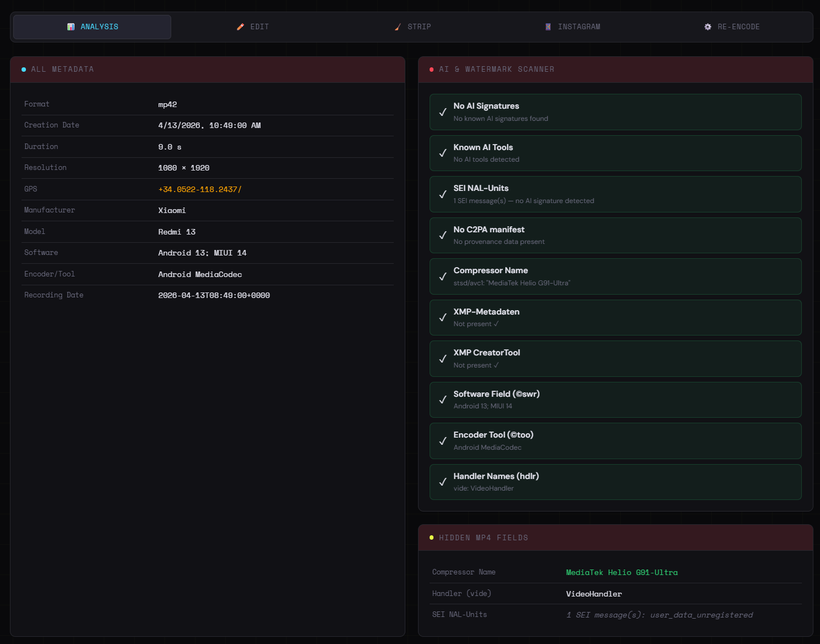Click the Encoder Tool (©too) title
The height and width of the screenshot is (644, 820).
[x=494, y=435]
